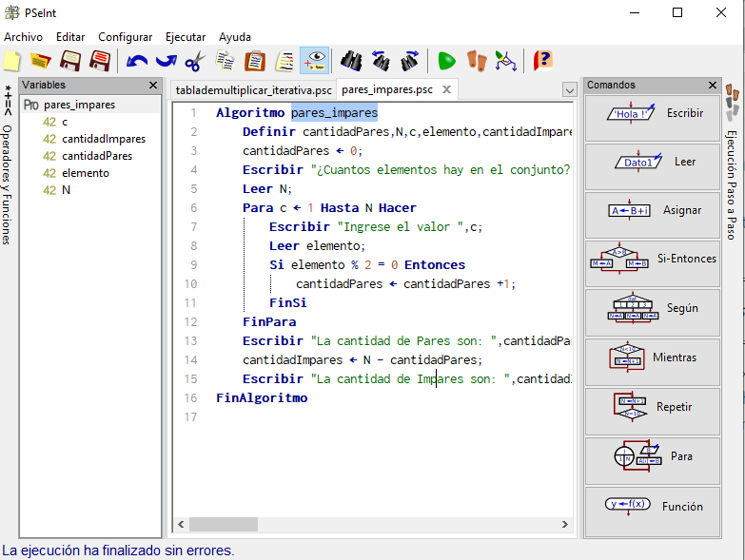Toggle the variables list eye icon
This screenshot has width=745, height=560.
tap(315, 61)
